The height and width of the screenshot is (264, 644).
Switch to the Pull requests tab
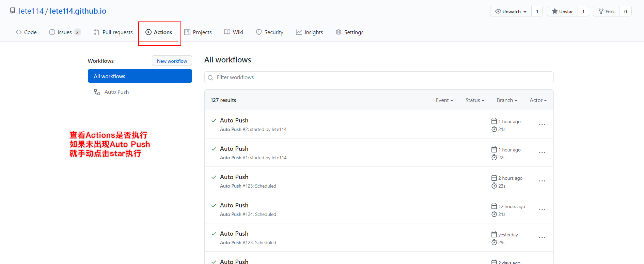click(x=113, y=32)
